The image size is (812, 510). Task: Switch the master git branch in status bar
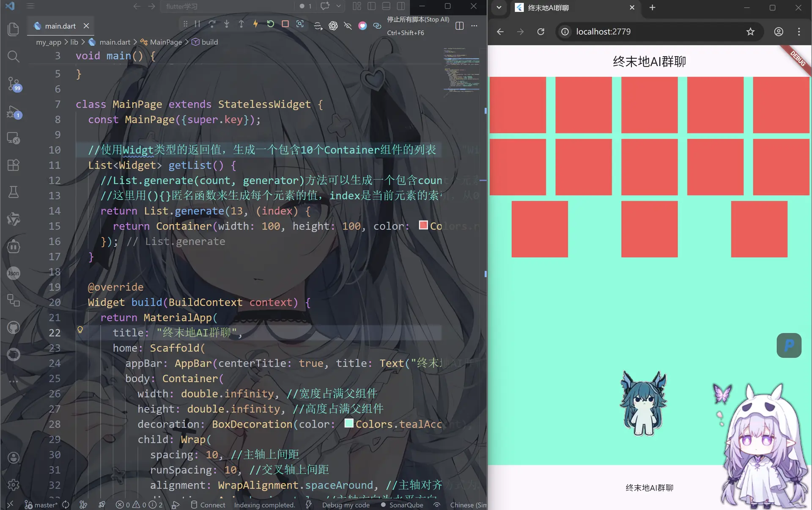[41, 504]
